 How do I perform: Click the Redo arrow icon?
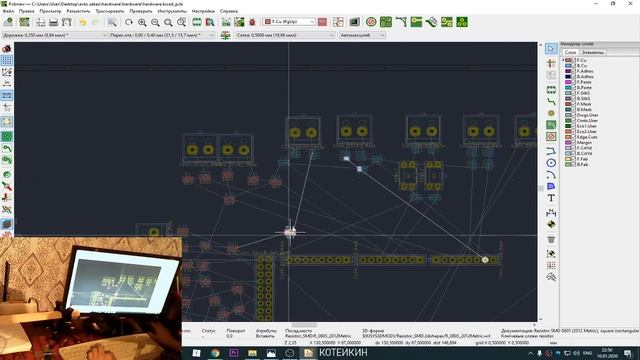point(96,22)
